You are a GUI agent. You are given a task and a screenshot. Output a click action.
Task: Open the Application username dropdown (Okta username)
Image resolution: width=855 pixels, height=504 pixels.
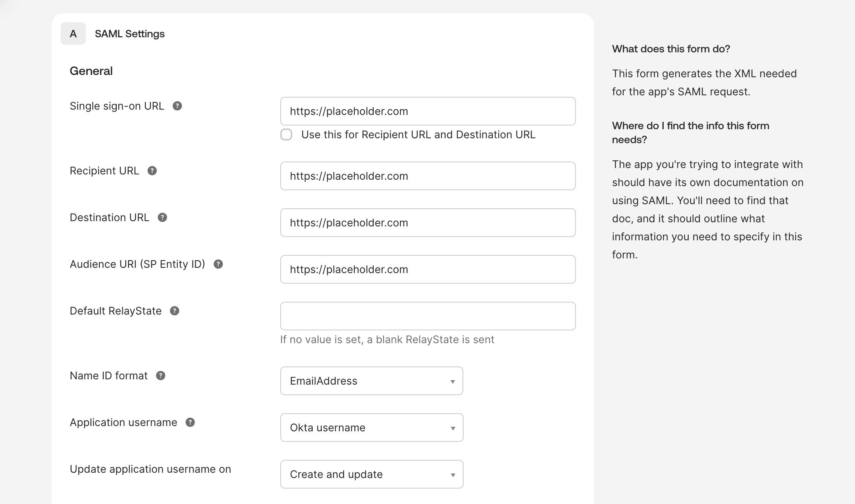coord(372,428)
